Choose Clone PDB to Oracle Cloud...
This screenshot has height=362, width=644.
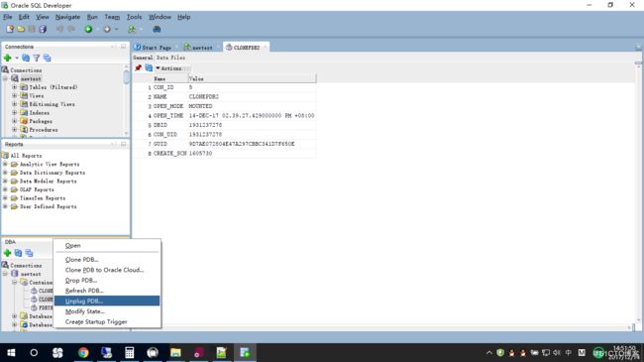[x=107, y=270]
